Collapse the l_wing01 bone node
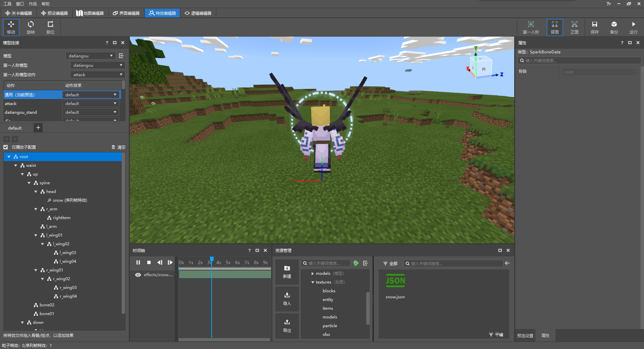This screenshot has width=644, height=349. tap(36, 236)
